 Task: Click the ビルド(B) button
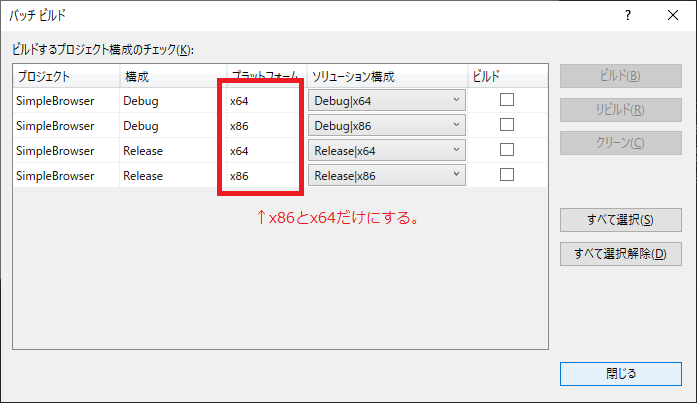click(621, 76)
